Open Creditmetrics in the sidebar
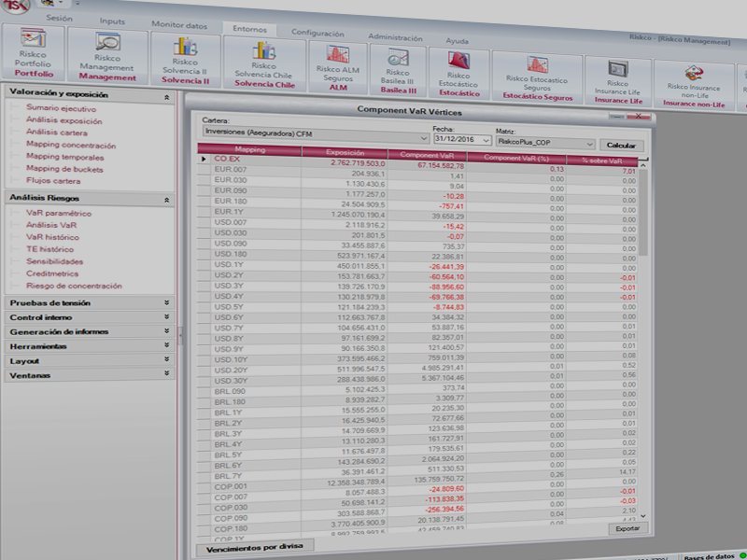This screenshot has width=747, height=560. tap(52, 273)
